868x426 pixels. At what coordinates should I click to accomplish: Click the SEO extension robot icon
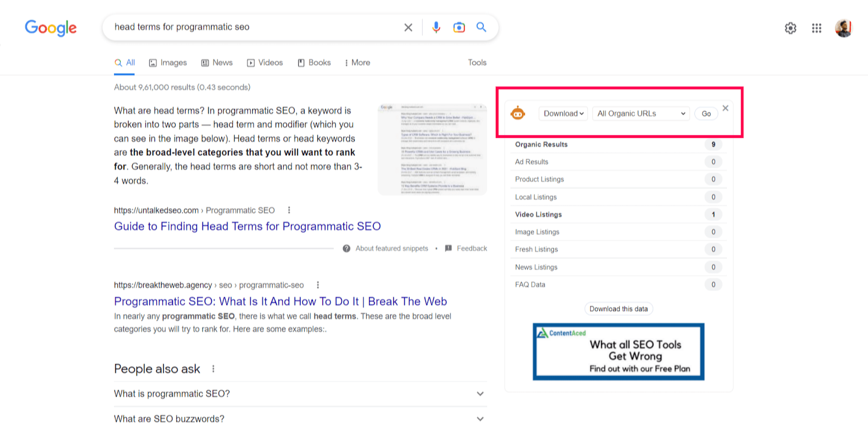[x=518, y=113]
